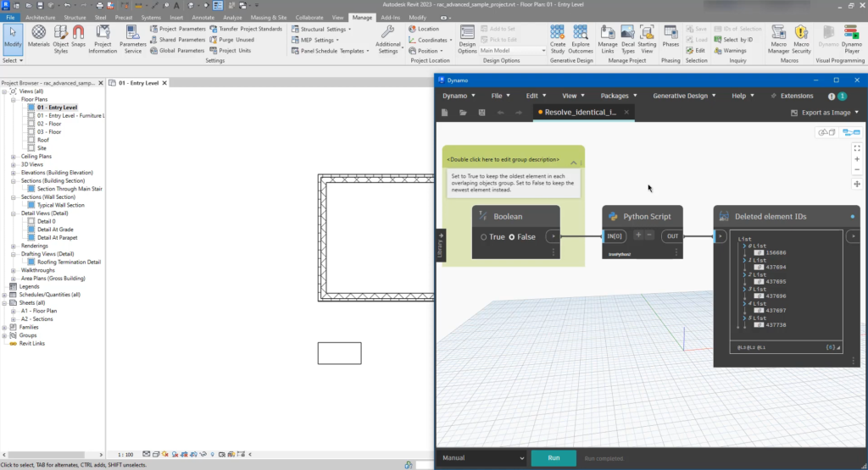Open Decal Types tool
This screenshot has height=470, width=868.
tap(628, 39)
